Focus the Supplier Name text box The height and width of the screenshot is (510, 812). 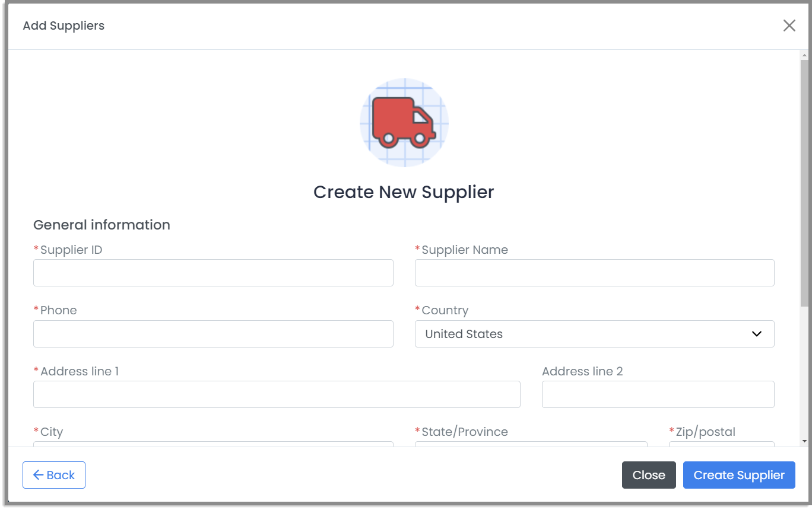point(594,273)
